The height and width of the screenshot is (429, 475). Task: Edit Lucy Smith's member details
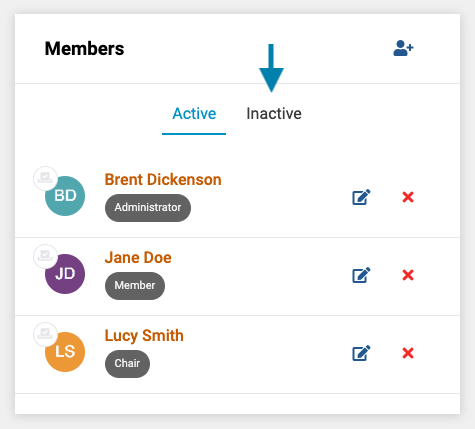[x=361, y=353]
